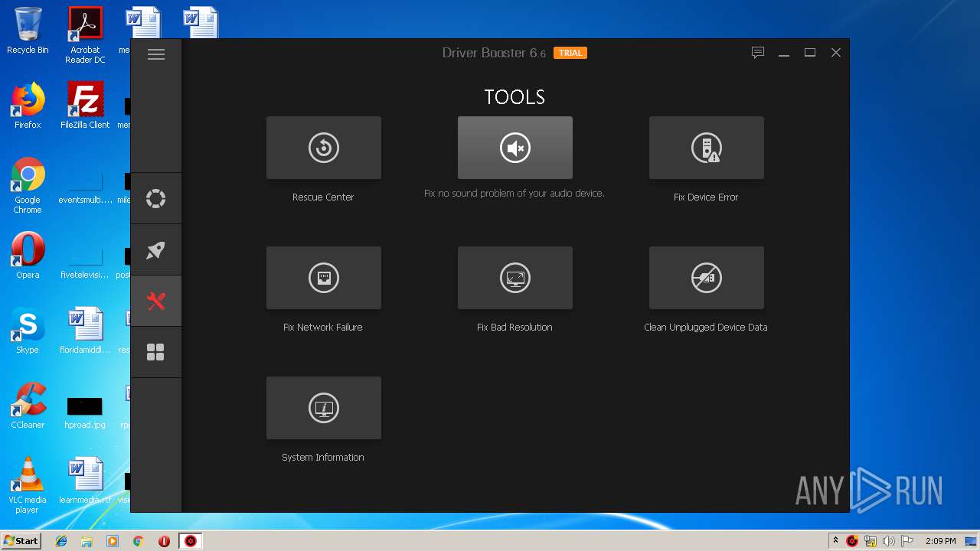The width and height of the screenshot is (980, 551).
Task: Click the taskbar clock showing 2:09 PM
Action: [940, 541]
